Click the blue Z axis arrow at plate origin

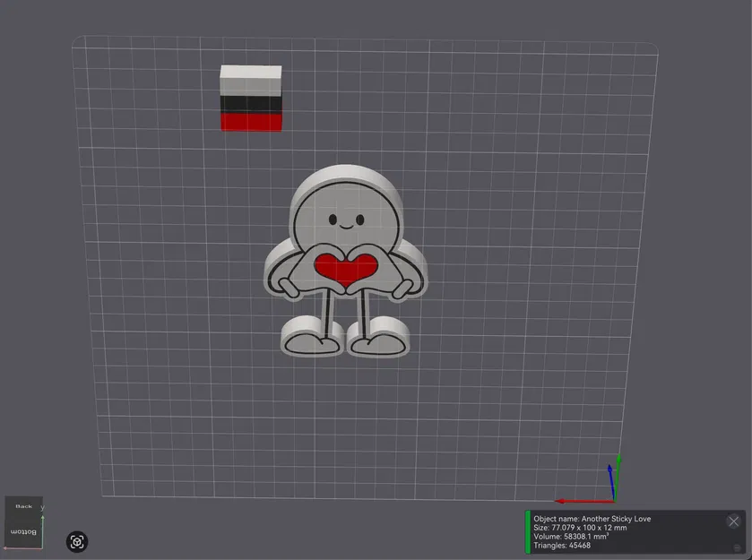point(611,481)
